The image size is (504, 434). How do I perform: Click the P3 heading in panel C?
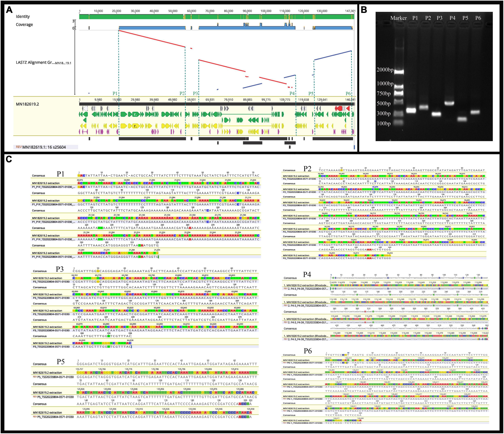click(60, 269)
